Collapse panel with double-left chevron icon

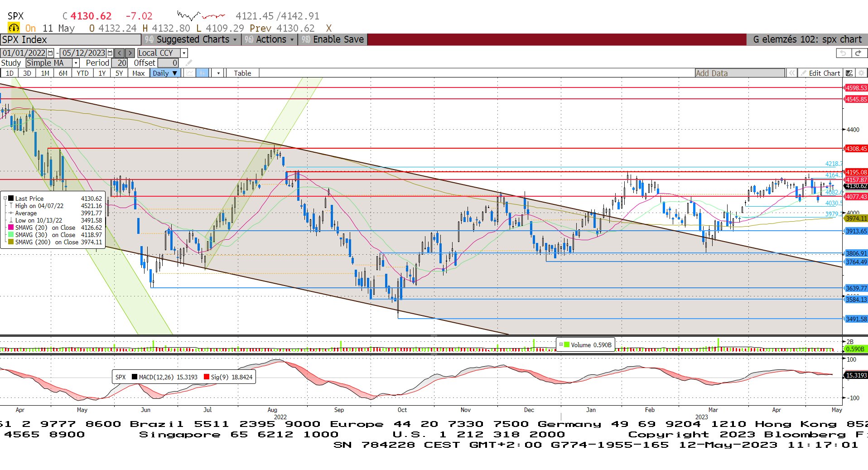coord(791,73)
